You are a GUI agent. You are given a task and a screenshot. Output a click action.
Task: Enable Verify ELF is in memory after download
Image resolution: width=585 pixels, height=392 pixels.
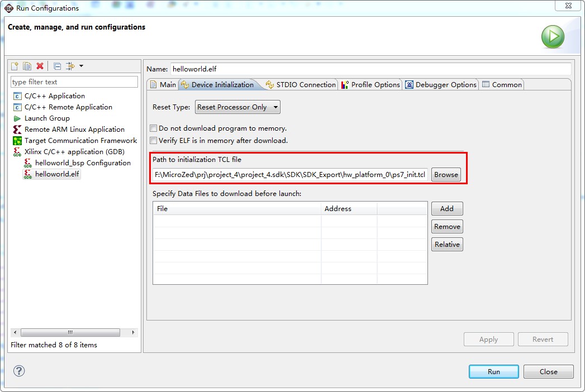153,141
